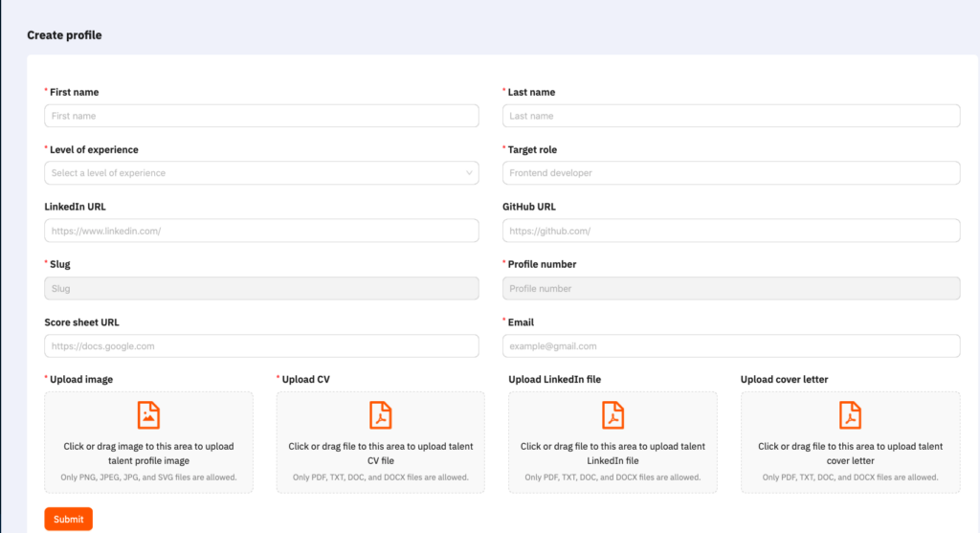Focus the First name input field

pos(261,116)
